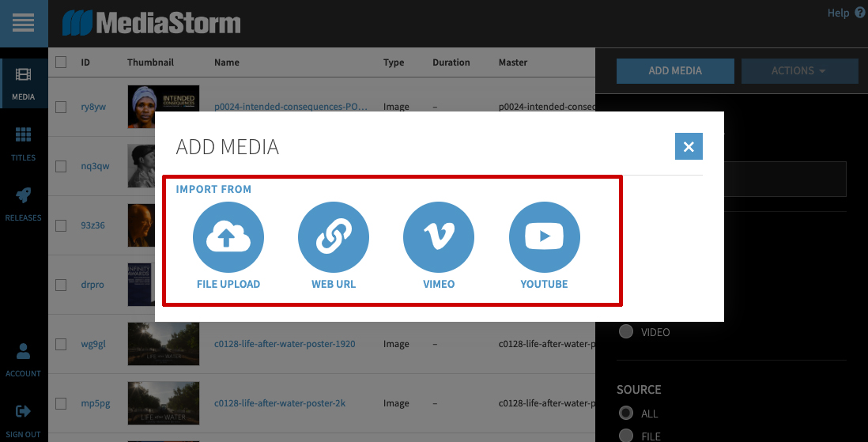
Task: Open the hamburger menu
Action: coord(23,23)
